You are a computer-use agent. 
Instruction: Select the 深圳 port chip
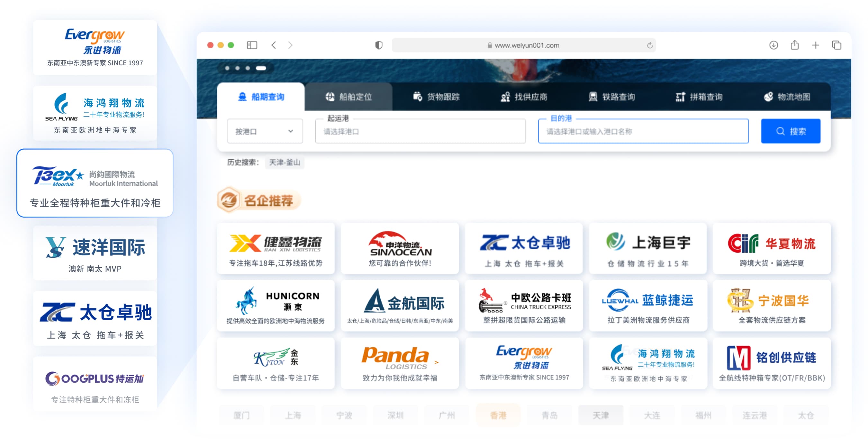point(395,415)
